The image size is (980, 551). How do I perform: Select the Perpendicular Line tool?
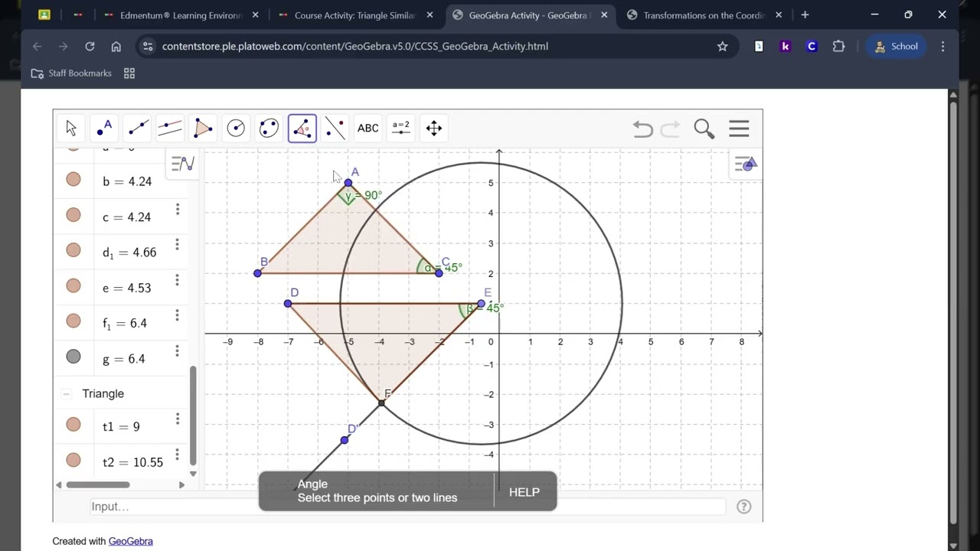170,129
